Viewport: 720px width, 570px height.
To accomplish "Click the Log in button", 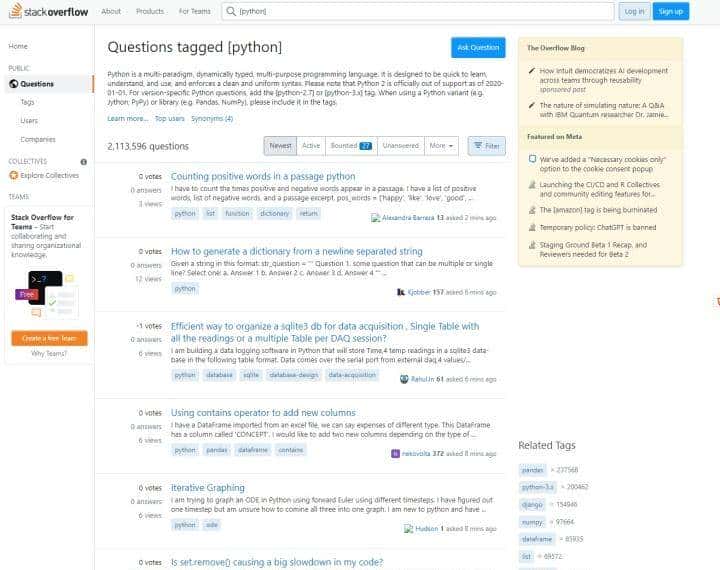I will pyautogui.click(x=634, y=11).
